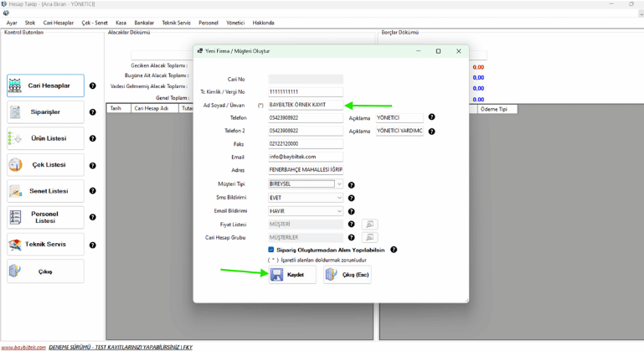Open the Çek - Senet menu
The height and width of the screenshot is (352, 644).
[x=95, y=23]
